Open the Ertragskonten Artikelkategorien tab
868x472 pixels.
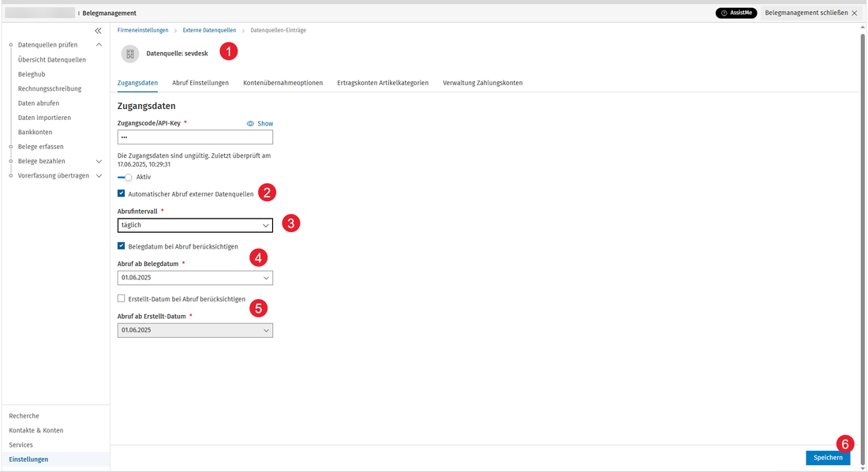(383, 83)
